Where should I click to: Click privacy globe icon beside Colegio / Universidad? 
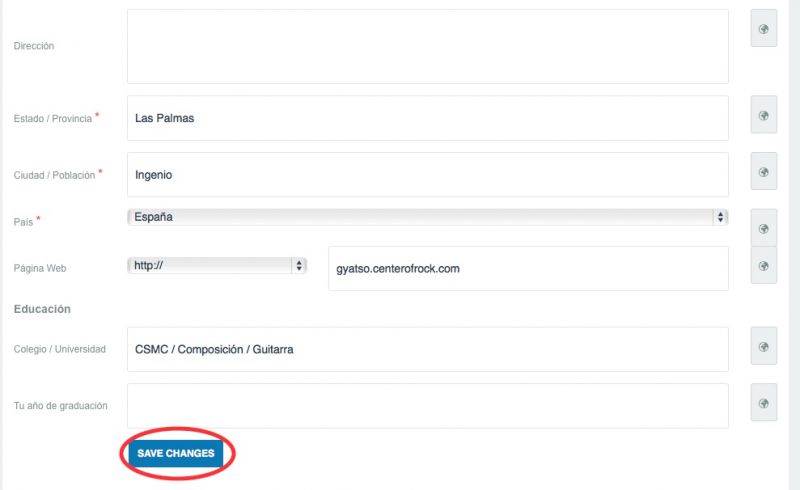(763, 347)
